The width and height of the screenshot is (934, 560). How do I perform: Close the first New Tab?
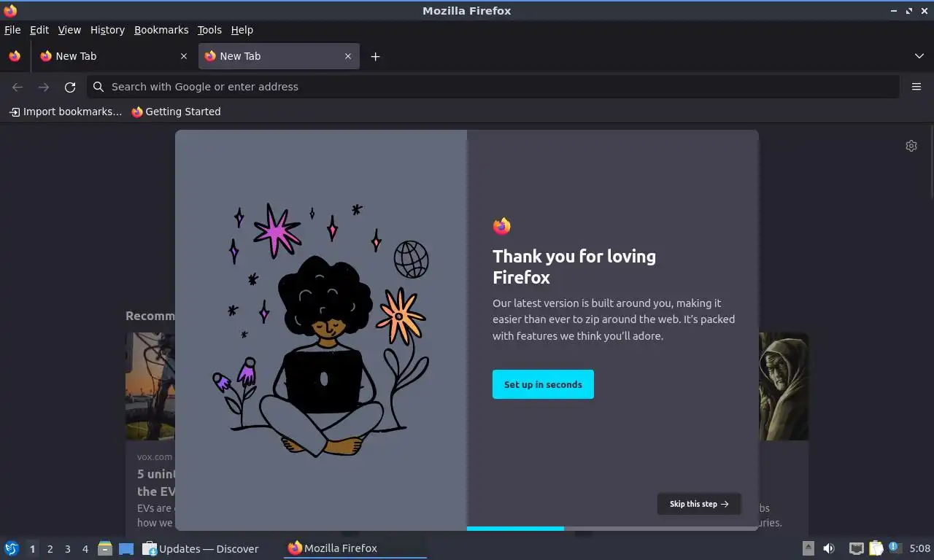pos(184,56)
